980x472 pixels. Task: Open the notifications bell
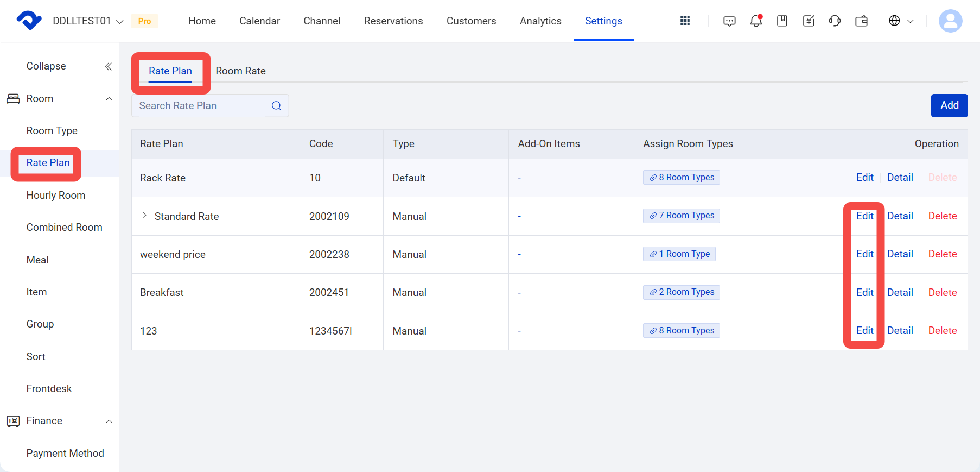[756, 21]
